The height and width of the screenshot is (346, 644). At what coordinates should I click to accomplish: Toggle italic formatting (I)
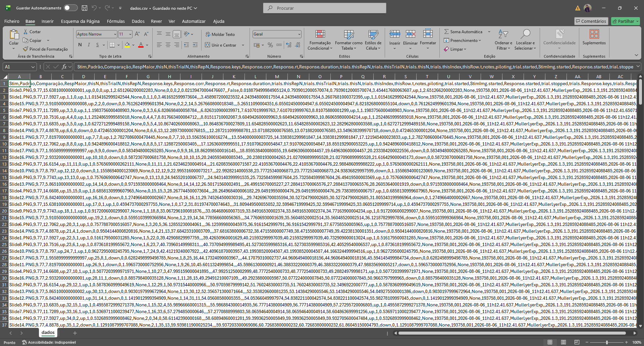(89, 45)
